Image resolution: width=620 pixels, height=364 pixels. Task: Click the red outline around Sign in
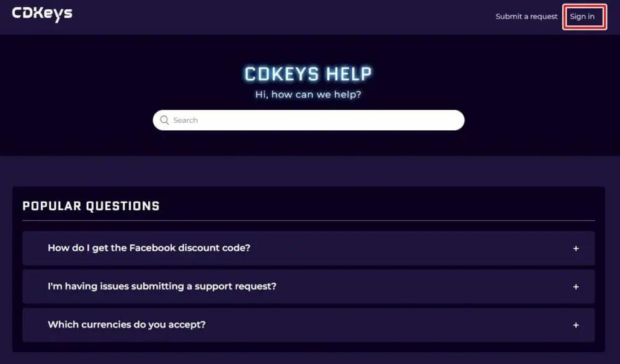(584, 5)
